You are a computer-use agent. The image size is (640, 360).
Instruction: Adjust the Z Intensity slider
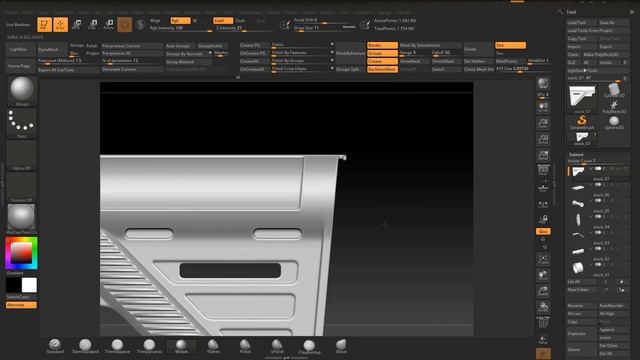tap(244, 28)
